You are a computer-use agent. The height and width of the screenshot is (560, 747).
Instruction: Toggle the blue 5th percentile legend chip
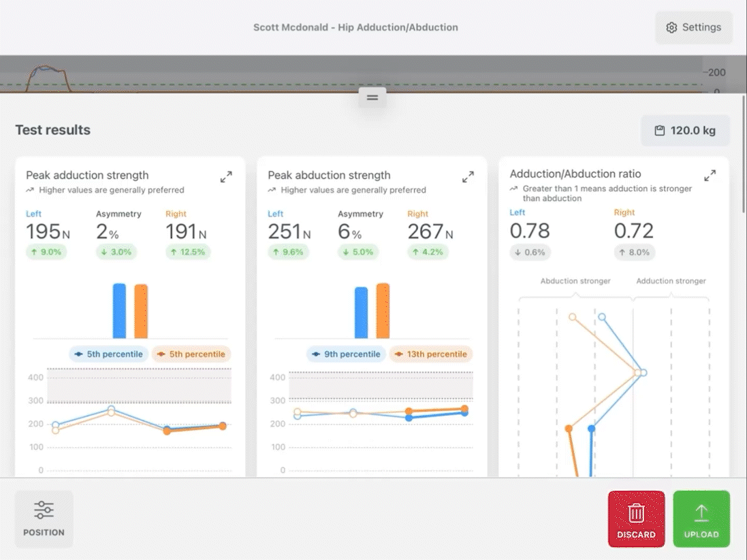tap(109, 355)
